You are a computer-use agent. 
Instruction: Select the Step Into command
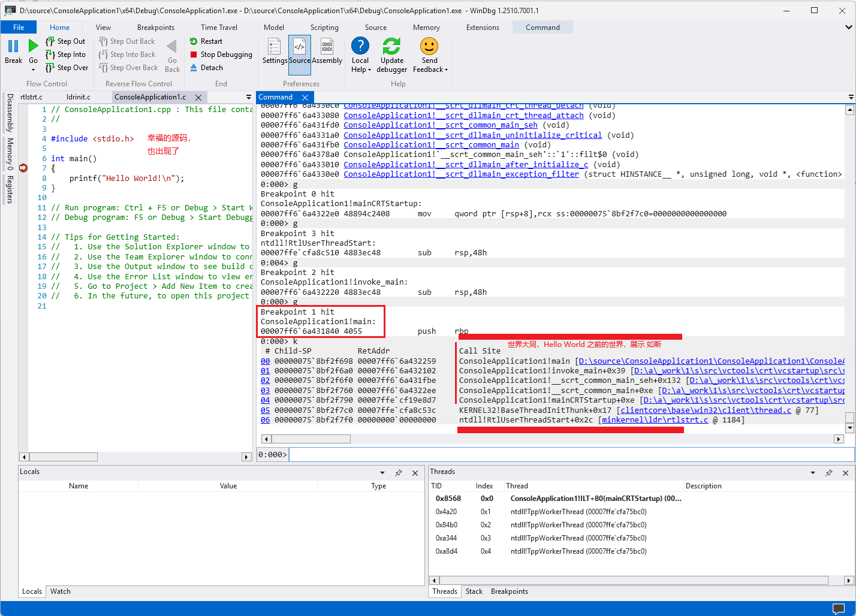(x=66, y=54)
